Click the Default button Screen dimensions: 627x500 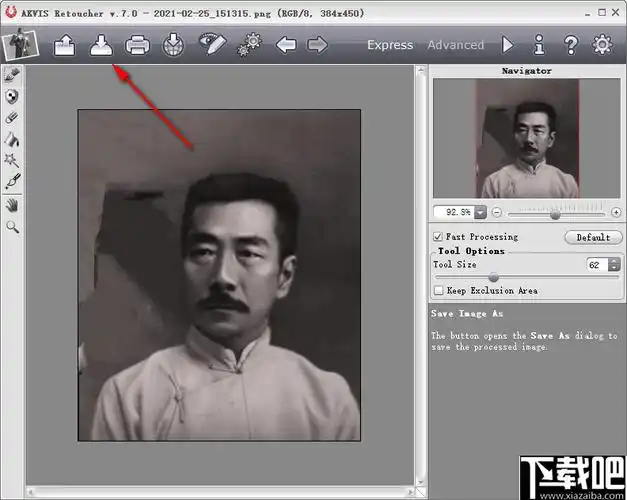coord(593,237)
